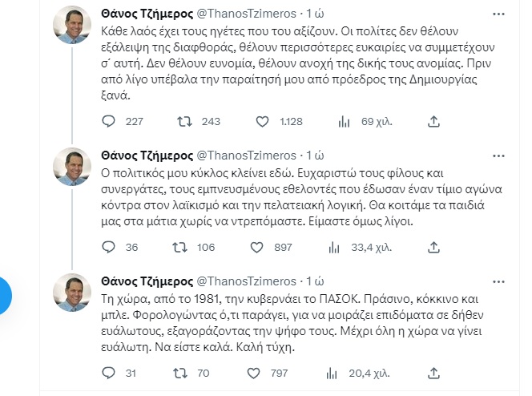
Task: Like the first tweet with 1.128 likes
Action: coord(261,122)
